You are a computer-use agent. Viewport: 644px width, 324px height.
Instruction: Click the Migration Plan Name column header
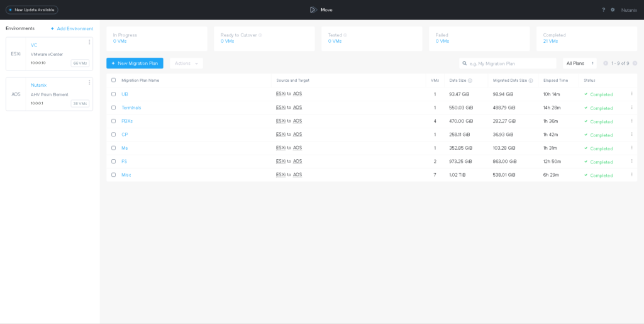(x=140, y=81)
